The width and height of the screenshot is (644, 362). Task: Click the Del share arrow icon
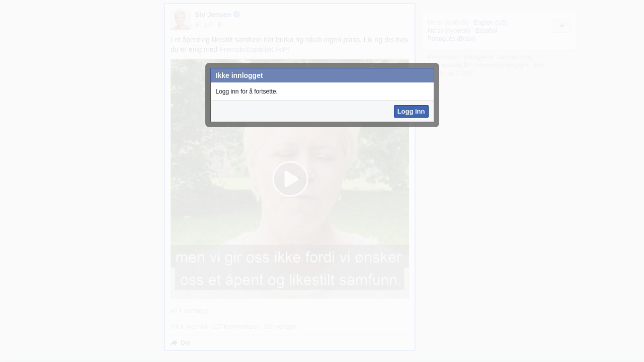[x=174, y=343]
